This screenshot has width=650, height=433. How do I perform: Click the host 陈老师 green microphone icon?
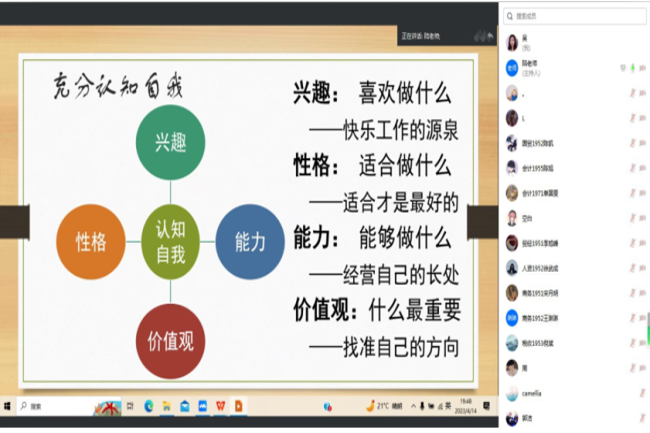634,68
